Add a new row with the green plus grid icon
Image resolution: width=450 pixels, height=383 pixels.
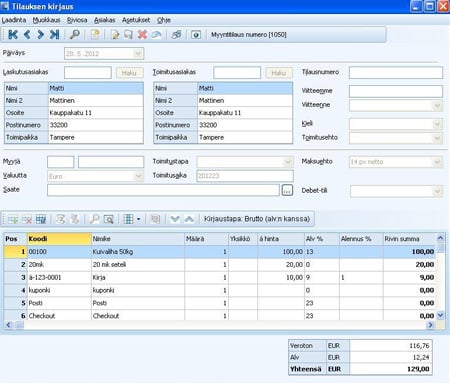pyautogui.click(x=13, y=219)
